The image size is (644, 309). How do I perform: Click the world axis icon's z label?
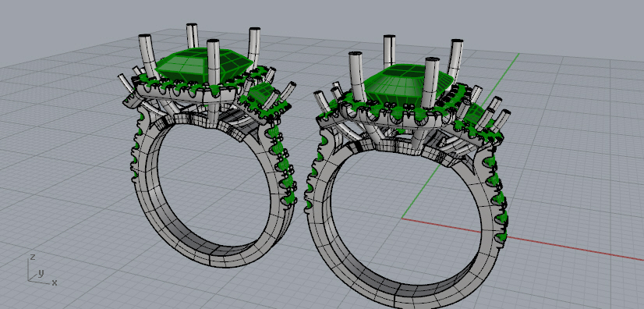33,257
